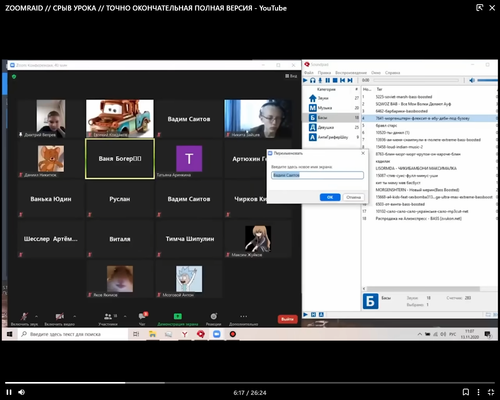This screenshot has width=500, height=400.
Task: Open the Участники participants panel
Action: pos(108,318)
